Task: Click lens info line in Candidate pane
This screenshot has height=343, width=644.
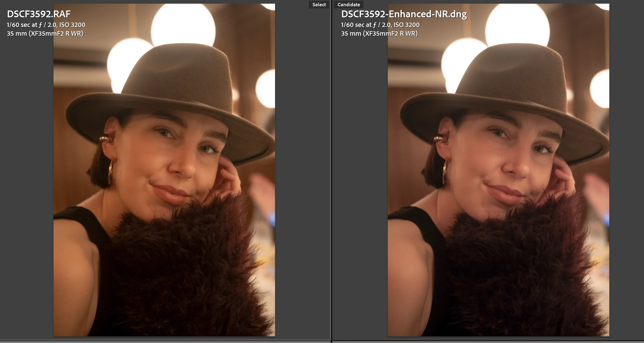Action: (379, 34)
